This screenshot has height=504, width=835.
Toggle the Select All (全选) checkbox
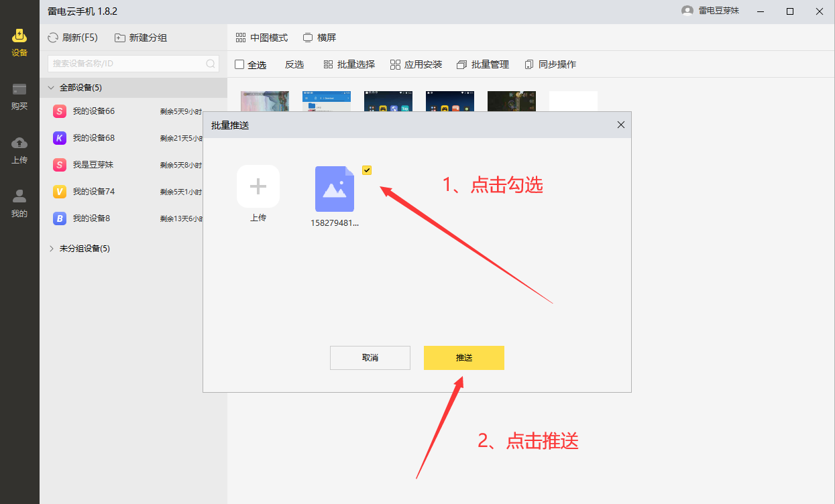[x=239, y=64]
